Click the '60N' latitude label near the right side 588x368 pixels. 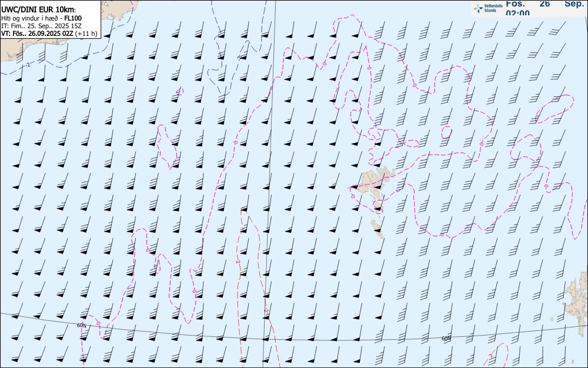[446, 339]
